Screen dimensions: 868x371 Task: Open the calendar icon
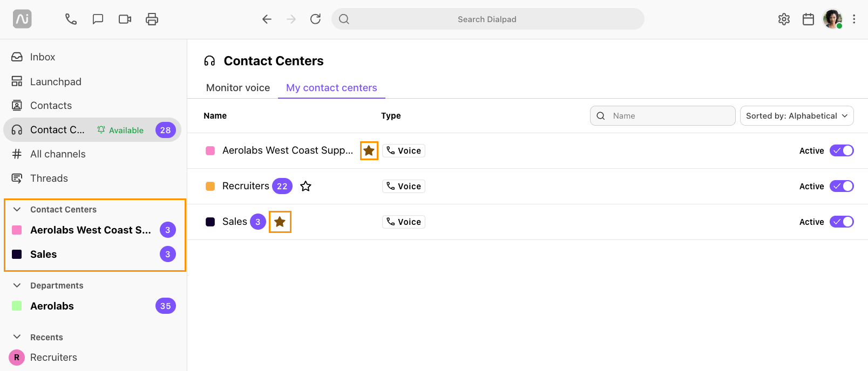tap(808, 19)
